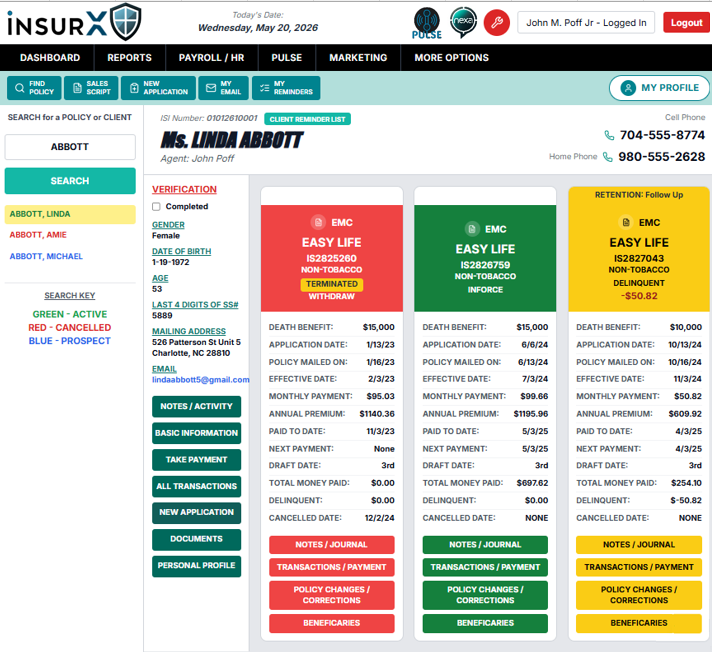This screenshot has height=652, width=712.
Task: Open All Transactions
Action: coord(197,486)
